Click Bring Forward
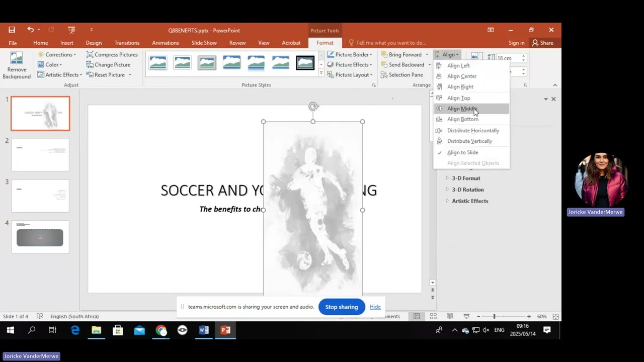Viewport: 644px width, 362px height. point(401,54)
